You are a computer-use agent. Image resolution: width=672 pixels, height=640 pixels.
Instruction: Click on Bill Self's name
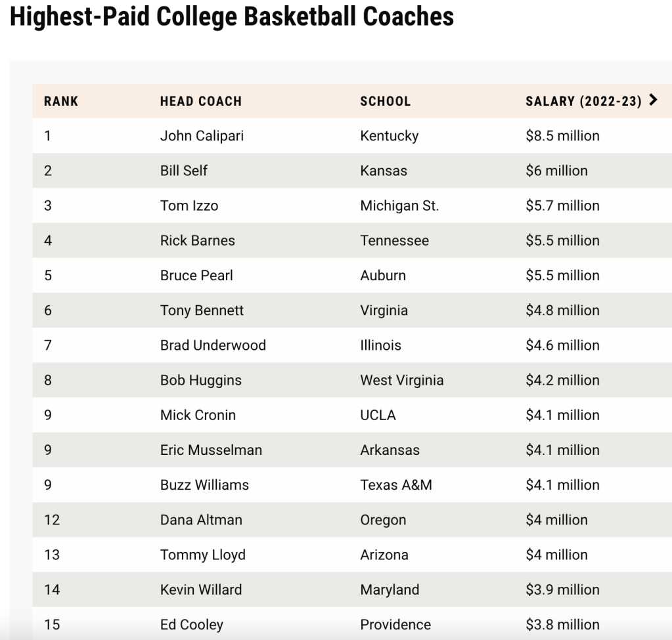click(184, 171)
